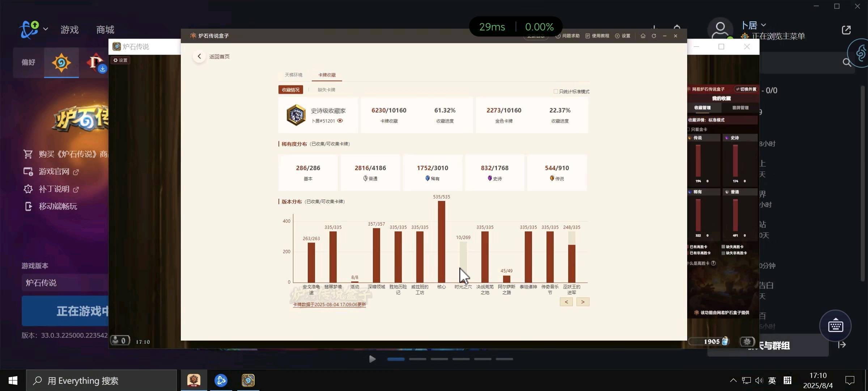Open the 套牌管理 tab in overlay panel
Viewport: 868px width, 391px height.
[x=740, y=108]
